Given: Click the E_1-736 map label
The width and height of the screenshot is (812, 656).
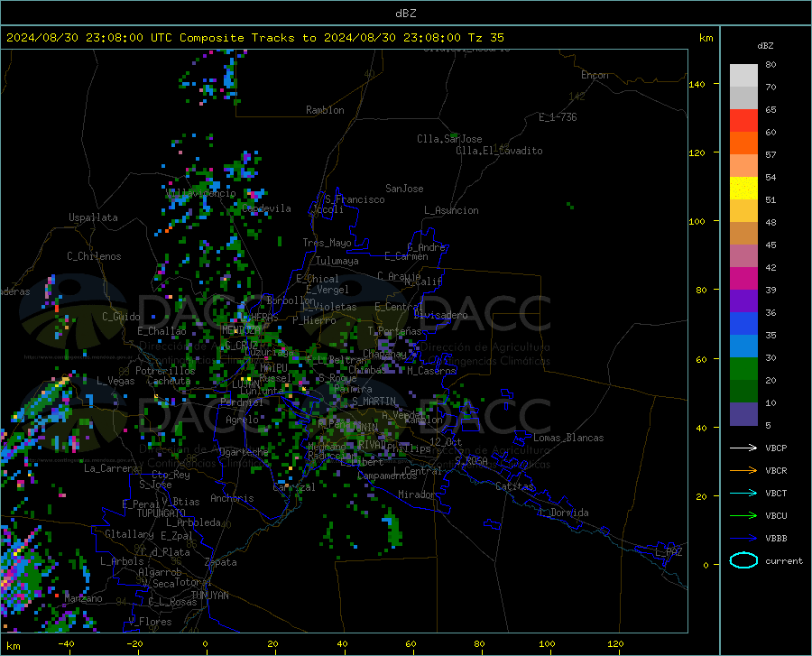Looking at the screenshot, I should tap(558, 117).
